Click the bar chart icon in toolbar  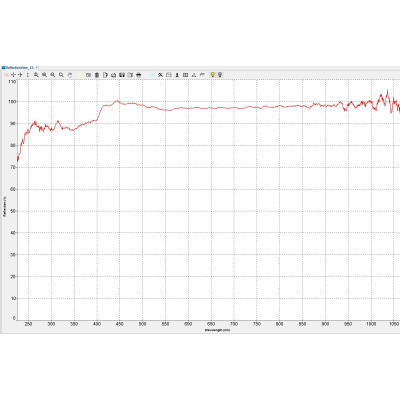click(x=194, y=75)
